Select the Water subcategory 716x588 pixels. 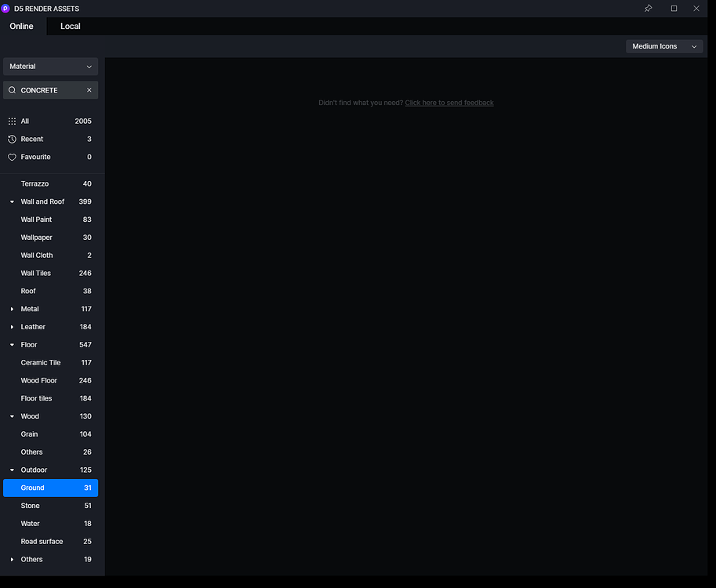pos(50,523)
